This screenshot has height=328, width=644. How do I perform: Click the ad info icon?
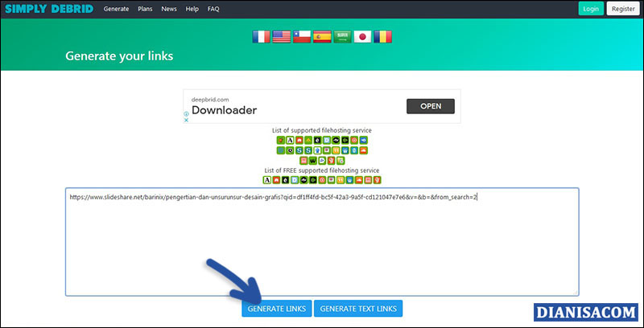pyautogui.click(x=187, y=113)
